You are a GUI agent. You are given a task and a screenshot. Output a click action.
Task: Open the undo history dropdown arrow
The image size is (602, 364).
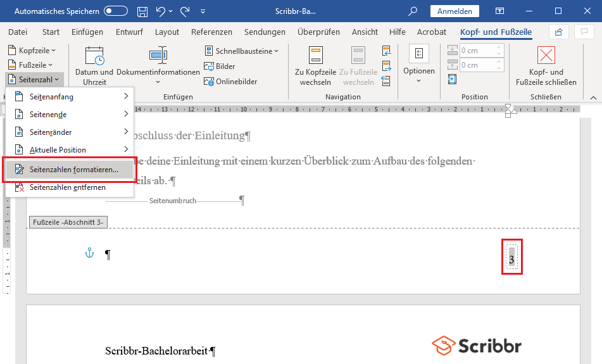[170, 11]
